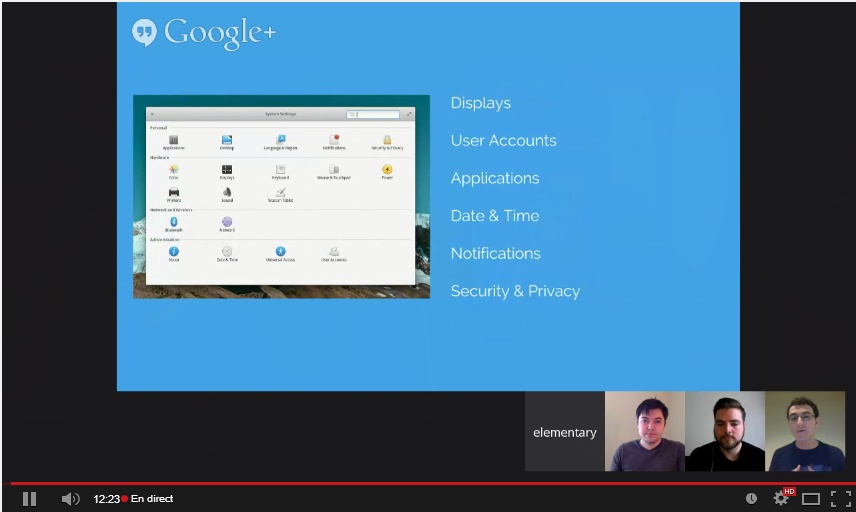The image size is (856, 512).
Task: Enter fullscreen mode
Action: tap(841, 499)
